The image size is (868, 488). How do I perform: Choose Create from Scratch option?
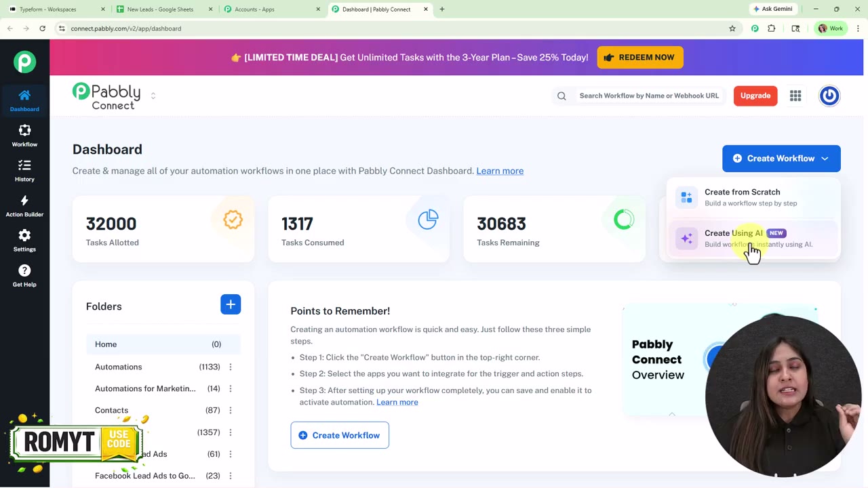point(753,197)
